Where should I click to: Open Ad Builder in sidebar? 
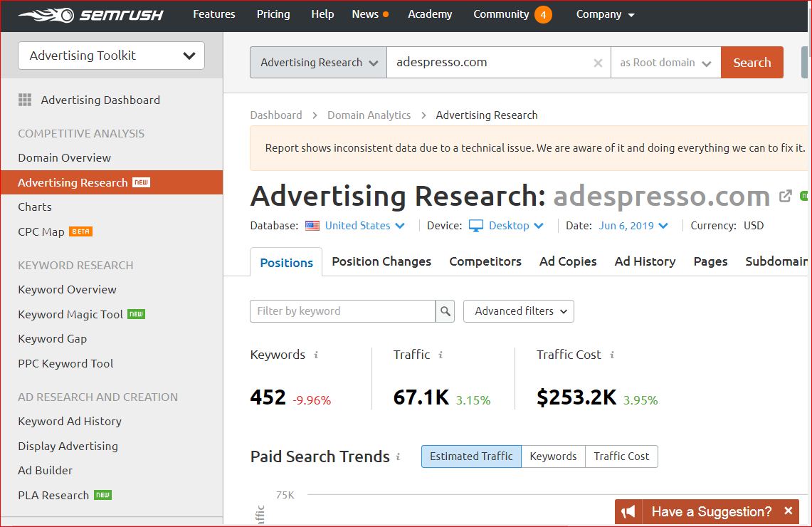(x=45, y=471)
